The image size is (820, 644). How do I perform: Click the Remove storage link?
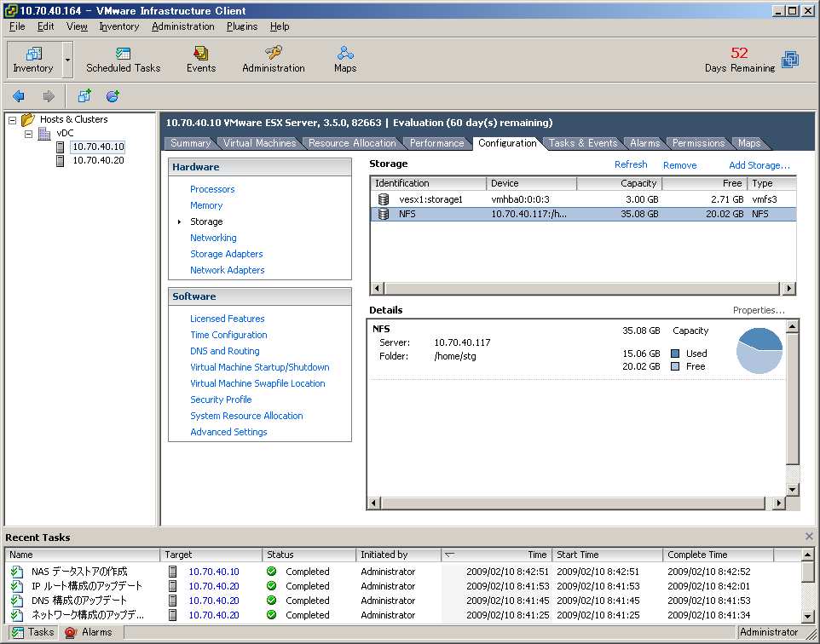[680, 165]
